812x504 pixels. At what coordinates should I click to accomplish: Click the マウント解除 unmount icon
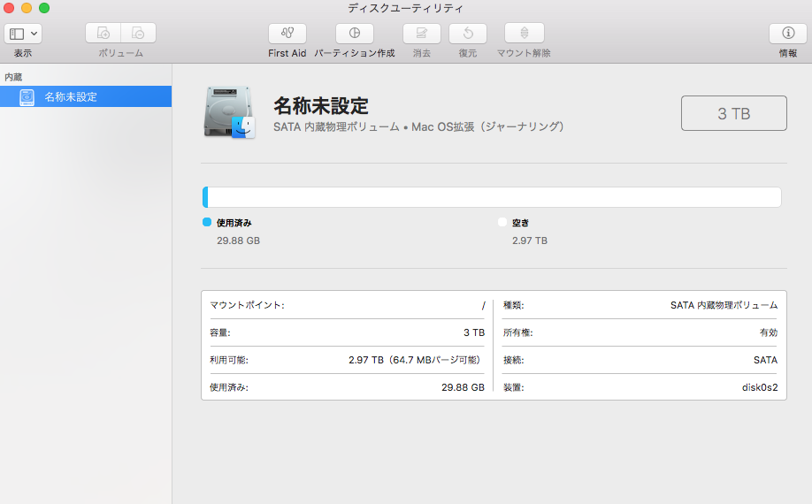524,34
